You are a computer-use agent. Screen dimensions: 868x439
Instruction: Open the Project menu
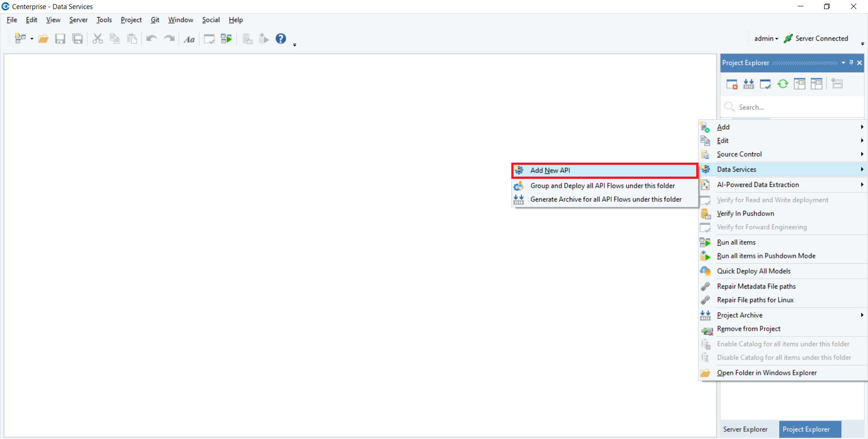[x=131, y=20]
